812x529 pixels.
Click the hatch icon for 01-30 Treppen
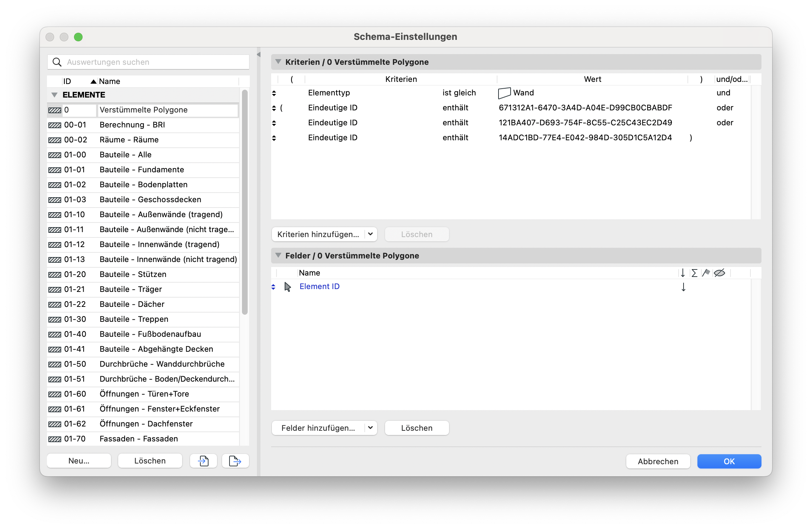click(55, 320)
